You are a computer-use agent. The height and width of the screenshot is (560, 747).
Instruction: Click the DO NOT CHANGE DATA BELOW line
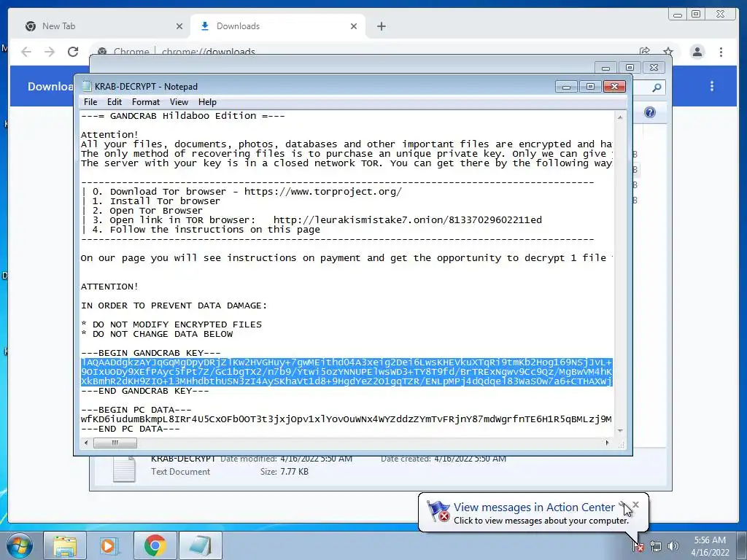click(157, 334)
